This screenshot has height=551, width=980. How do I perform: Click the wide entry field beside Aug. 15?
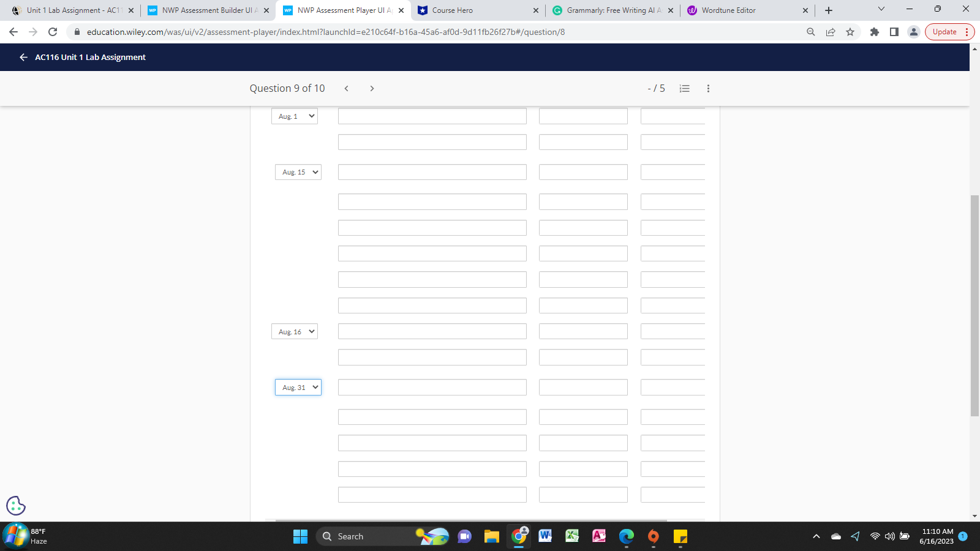(x=432, y=172)
